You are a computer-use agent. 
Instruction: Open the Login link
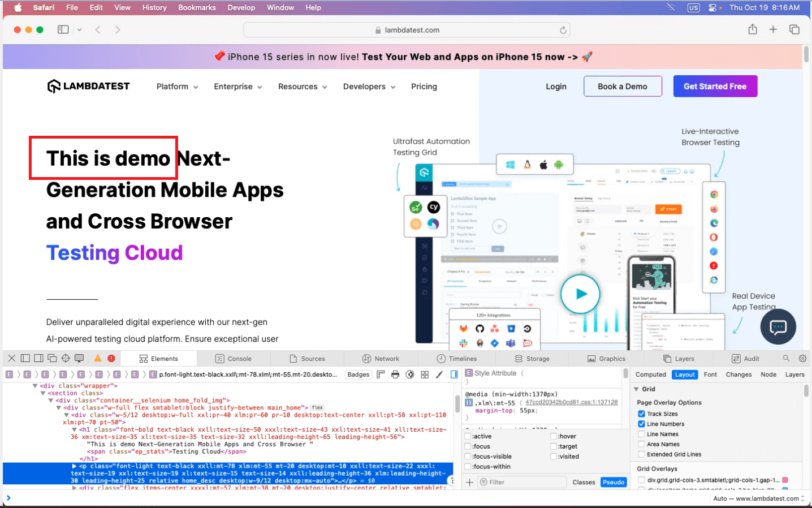coord(556,87)
